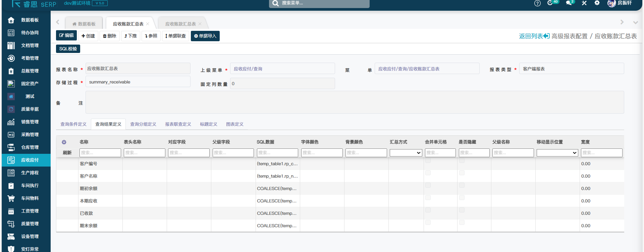The height and width of the screenshot is (252, 644).
Task: Toggle 合并单元格 checkbox for 本期应收 row
Action: (x=428, y=198)
